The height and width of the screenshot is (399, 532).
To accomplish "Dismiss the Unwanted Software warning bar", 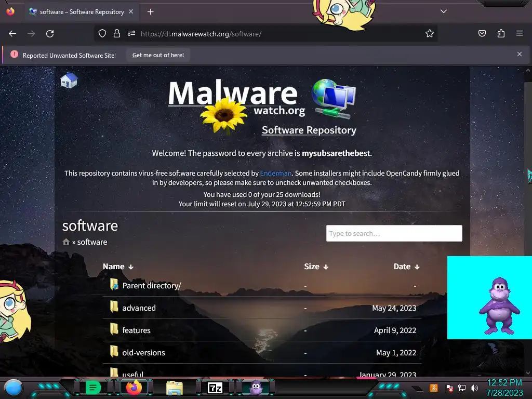I will click(520, 54).
